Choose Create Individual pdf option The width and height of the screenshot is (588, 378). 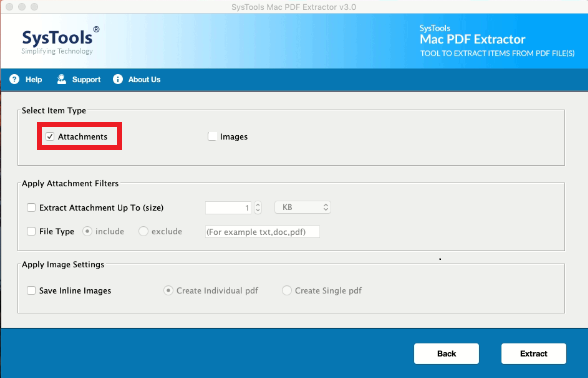tap(168, 290)
